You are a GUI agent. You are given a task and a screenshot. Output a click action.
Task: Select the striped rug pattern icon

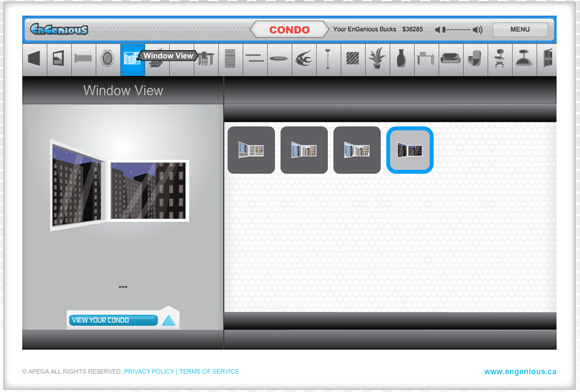click(353, 58)
